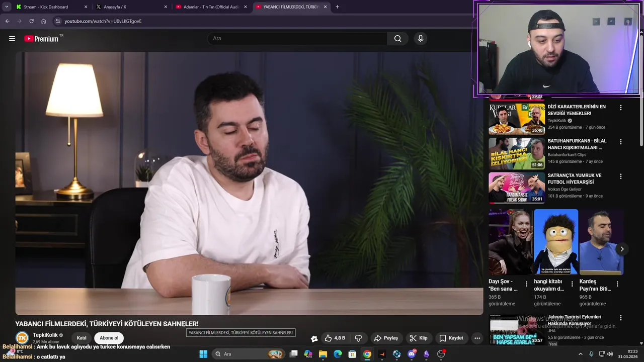Viewport: 644px width, 362px height.
Task: Create a clip with Klip button
Action: 419,338
